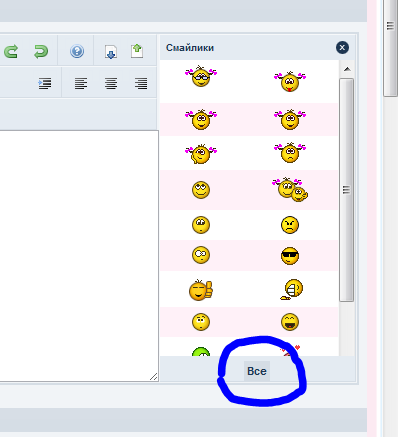Align text left
The height and width of the screenshot is (437, 398).
coord(81,83)
